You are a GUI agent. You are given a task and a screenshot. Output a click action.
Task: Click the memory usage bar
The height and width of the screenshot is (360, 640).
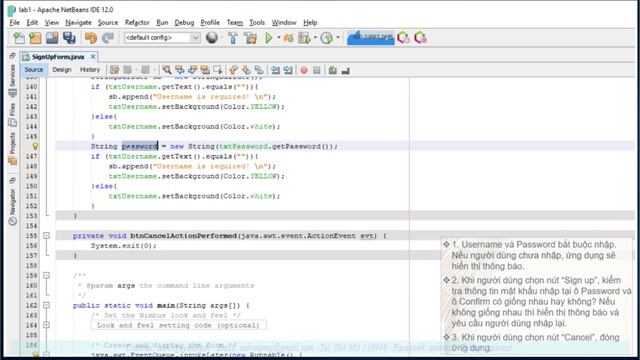click(371, 38)
